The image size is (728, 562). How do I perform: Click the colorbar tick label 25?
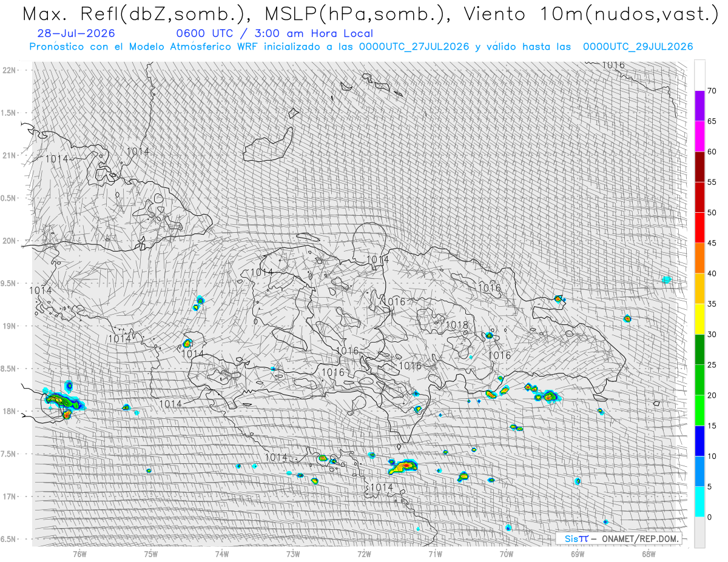click(x=712, y=364)
